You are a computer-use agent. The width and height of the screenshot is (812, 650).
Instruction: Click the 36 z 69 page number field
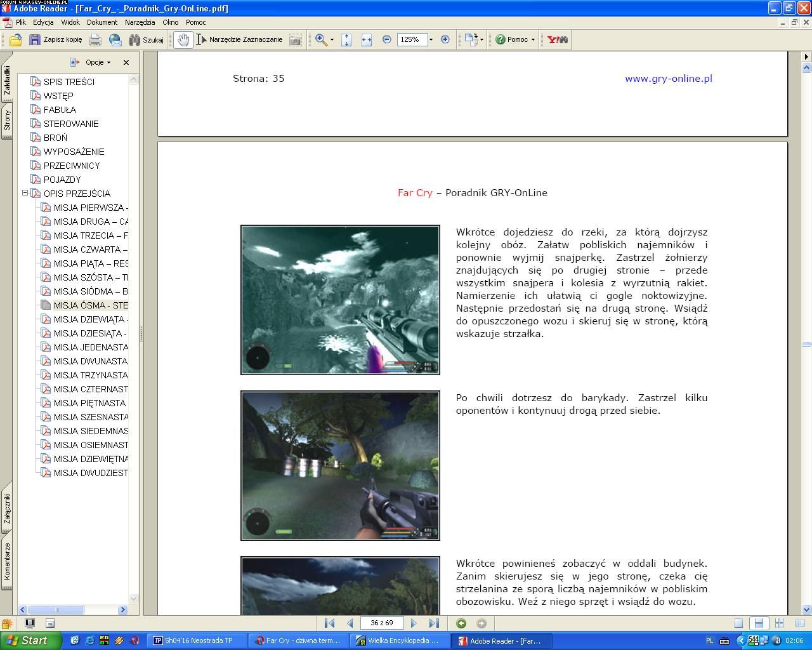[382, 623]
